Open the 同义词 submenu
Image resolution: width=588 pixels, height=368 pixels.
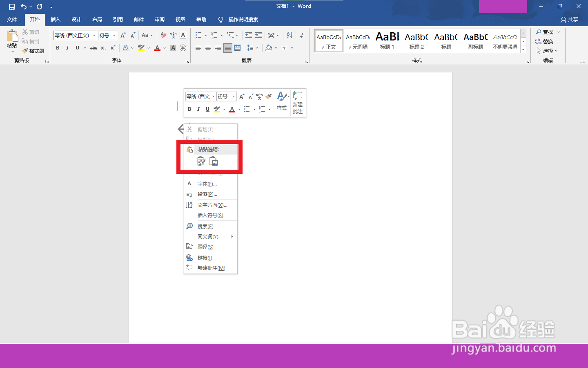pos(211,237)
